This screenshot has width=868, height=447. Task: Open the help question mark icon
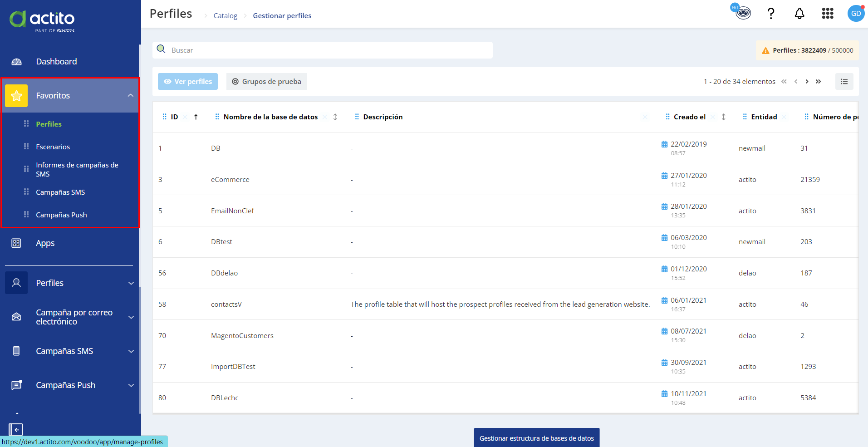(x=771, y=14)
